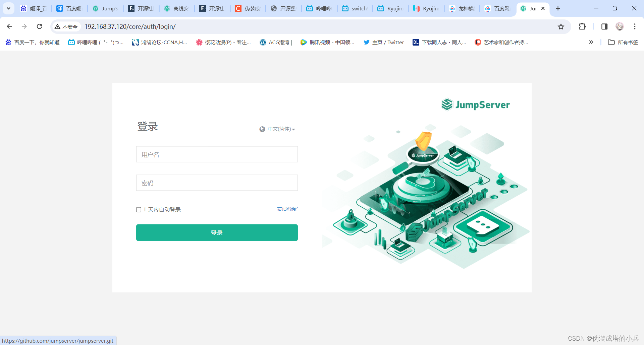The height and width of the screenshot is (345, 644).
Task: Switch to the switch tab
Action: (355, 8)
